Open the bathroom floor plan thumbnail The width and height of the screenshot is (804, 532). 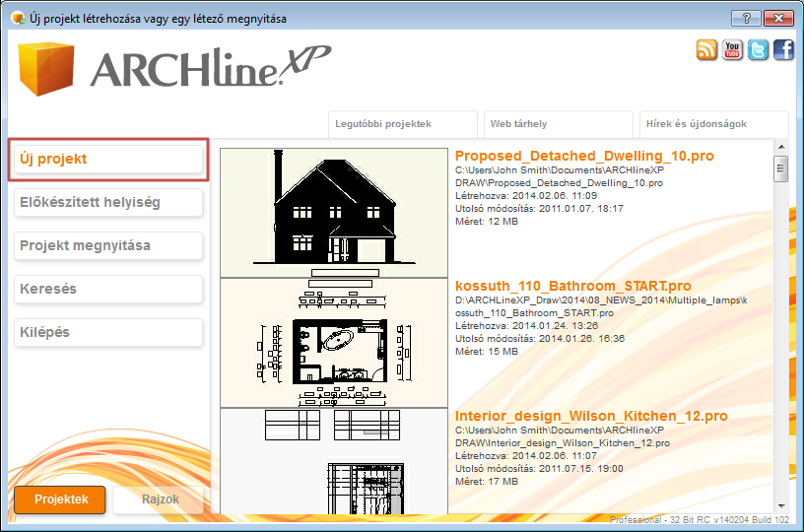point(334,343)
